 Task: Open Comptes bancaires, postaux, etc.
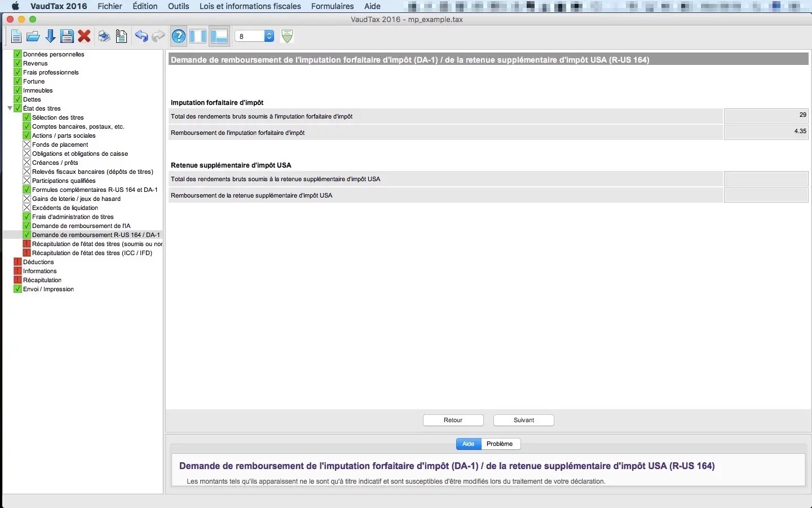[x=78, y=126]
